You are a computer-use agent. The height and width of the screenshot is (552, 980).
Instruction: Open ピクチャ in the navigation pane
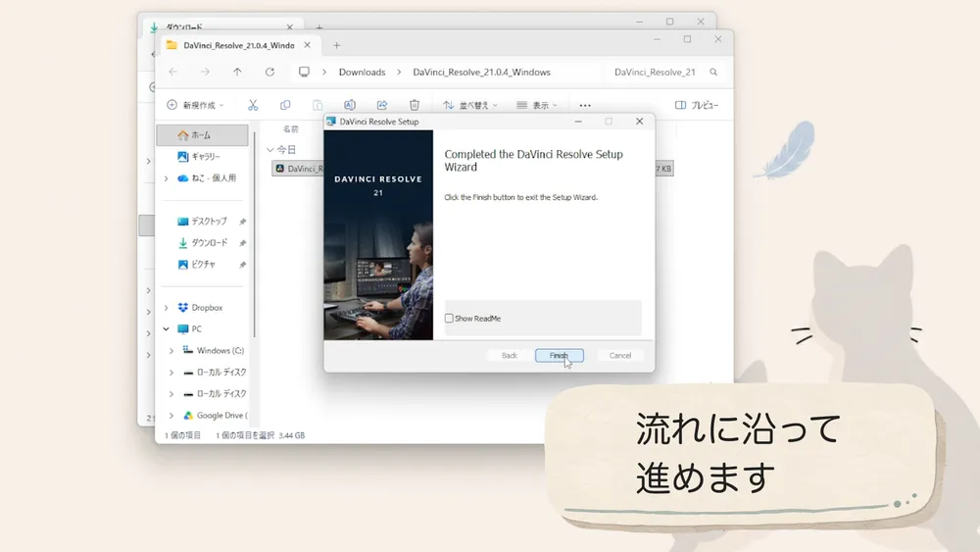[197, 265]
